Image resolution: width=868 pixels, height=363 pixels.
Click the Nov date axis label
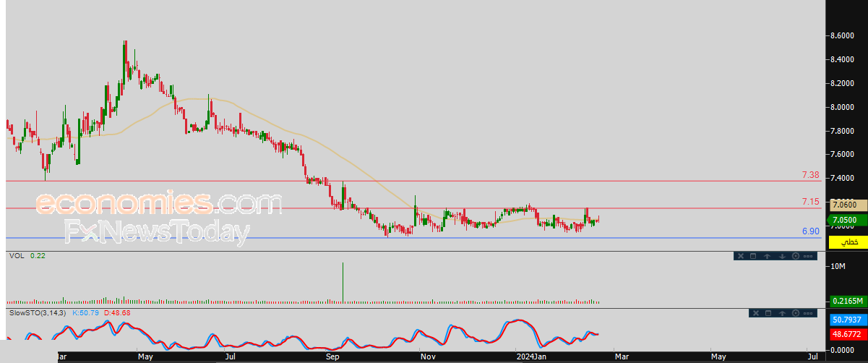[x=427, y=356]
